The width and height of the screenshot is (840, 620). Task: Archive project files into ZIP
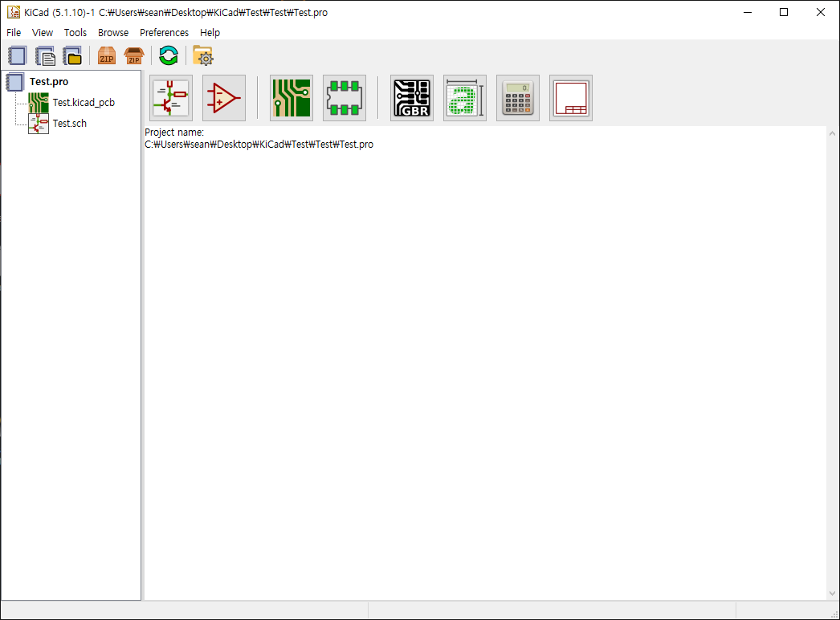click(x=107, y=55)
